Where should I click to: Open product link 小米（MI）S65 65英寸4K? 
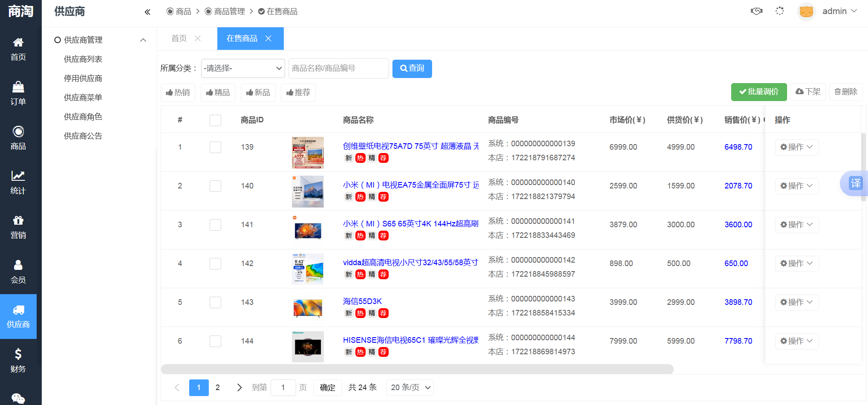(410, 223)
